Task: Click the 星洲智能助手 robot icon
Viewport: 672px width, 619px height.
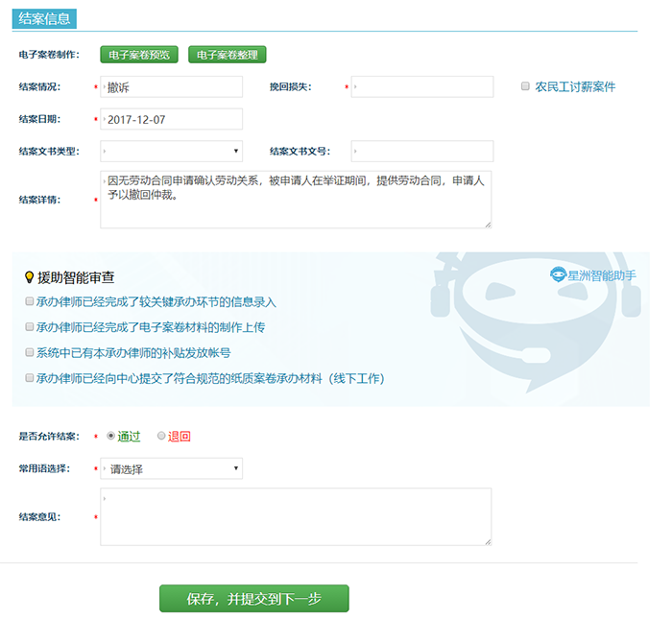Action: (558, 274)
